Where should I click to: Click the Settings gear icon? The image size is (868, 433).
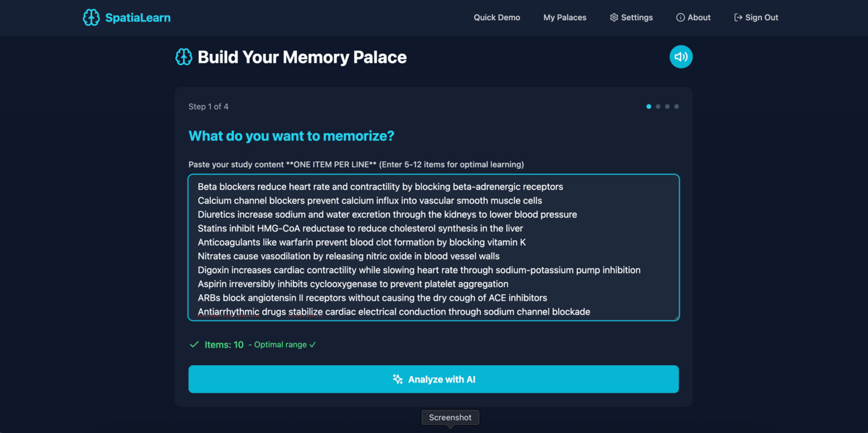point(614,17)
